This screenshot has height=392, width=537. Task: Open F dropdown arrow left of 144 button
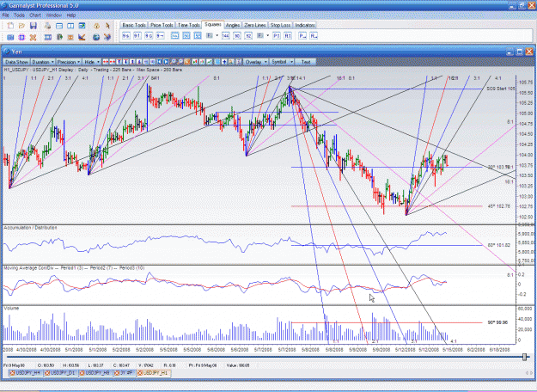[217, 35]
